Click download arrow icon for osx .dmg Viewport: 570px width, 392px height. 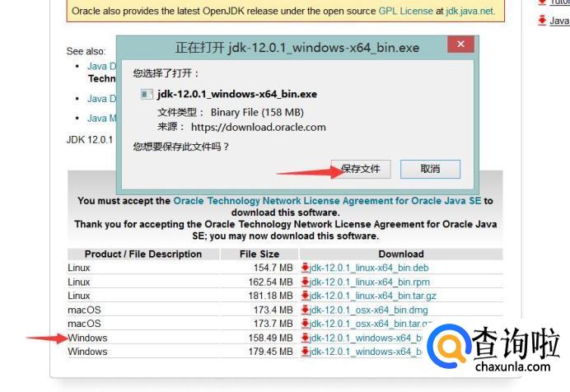click(x=305, y=310)
